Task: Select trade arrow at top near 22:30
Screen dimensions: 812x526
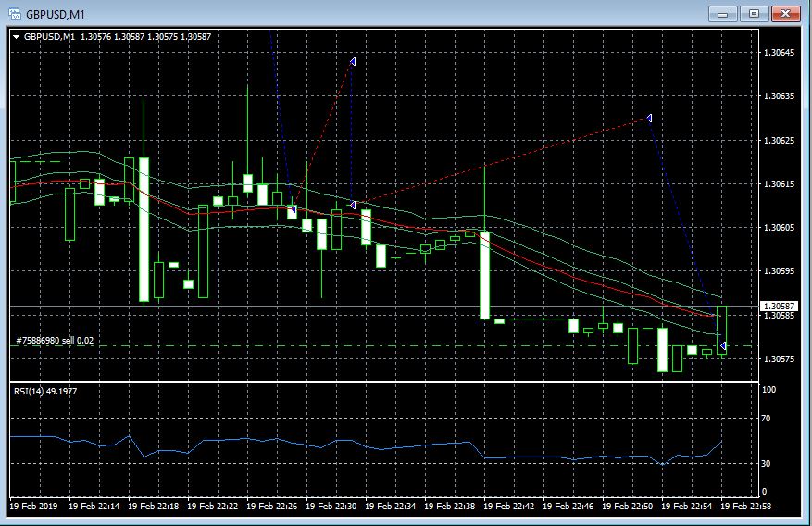Action: [353, 62]
